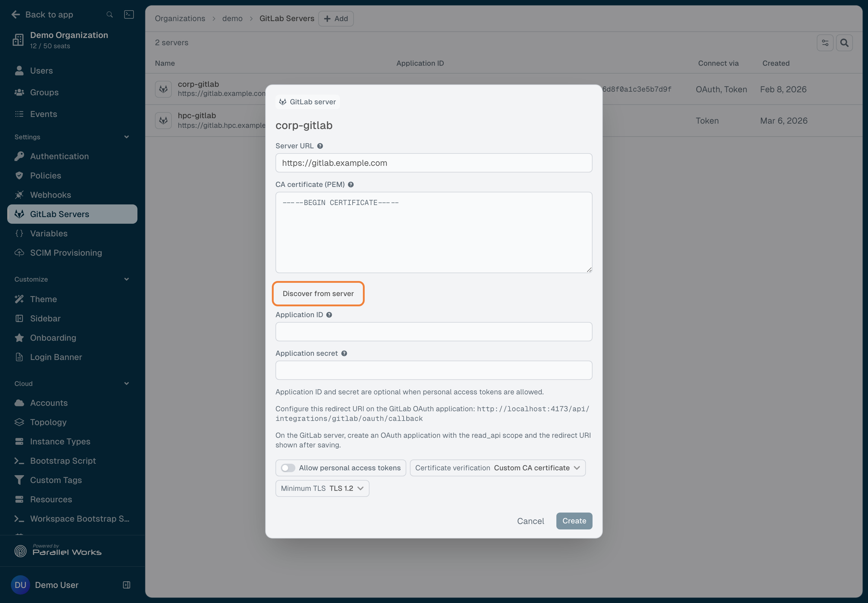Viewport: 868px width, 603px height.
Task: Click the Organizations breadcrumb
Action: point(180,18)
